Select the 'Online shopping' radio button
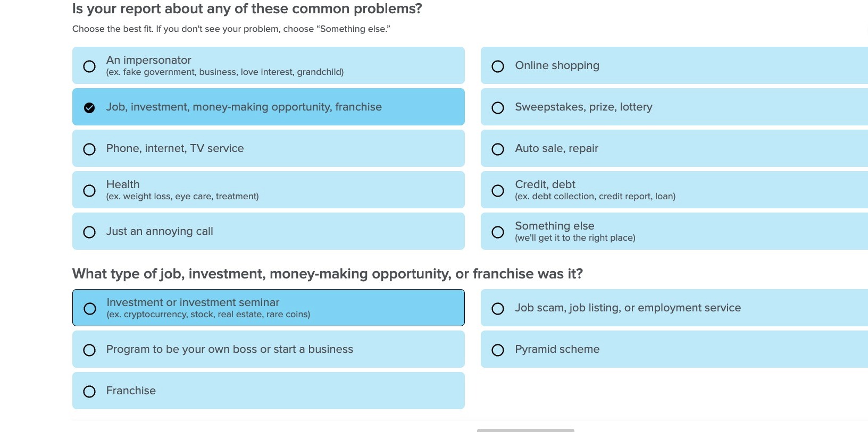This screenshot has width=868, height=432. (498, 66)
